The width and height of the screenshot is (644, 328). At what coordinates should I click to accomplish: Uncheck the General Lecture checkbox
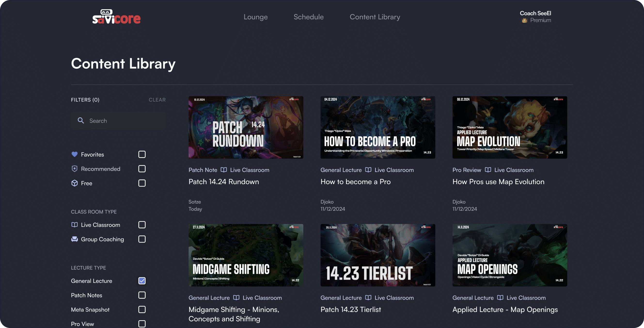[x=142, y=281]
